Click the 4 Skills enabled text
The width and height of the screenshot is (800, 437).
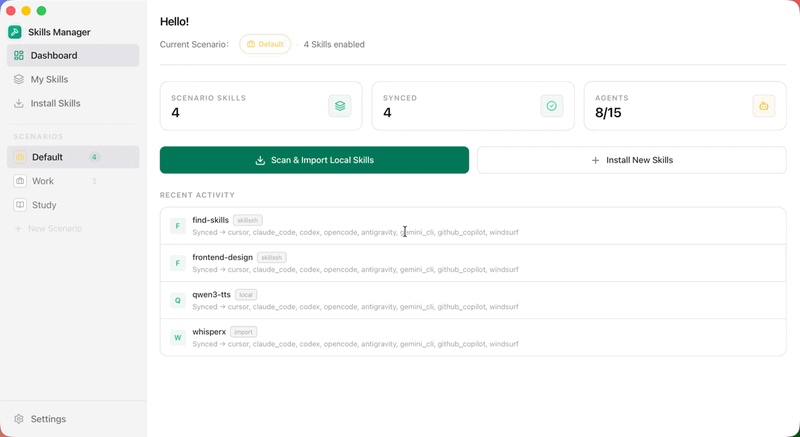click(334, 44)
